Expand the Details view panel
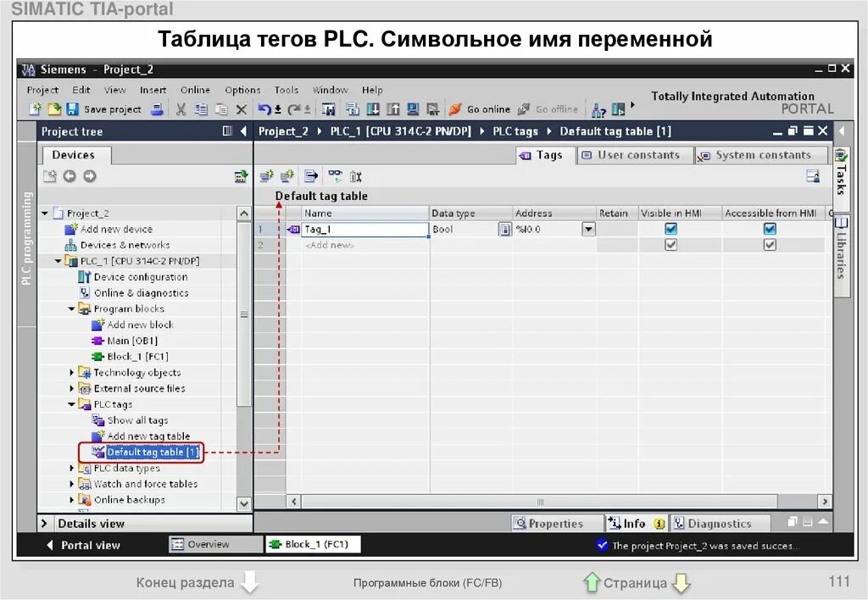The image size is (868, 600). click(x=45, y=523)
